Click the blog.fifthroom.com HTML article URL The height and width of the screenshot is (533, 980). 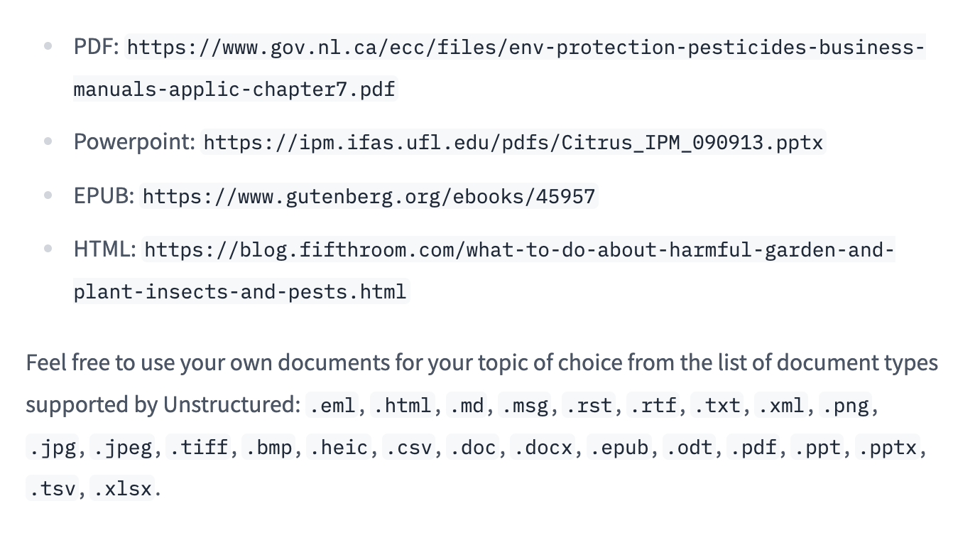tap(518, 250)
